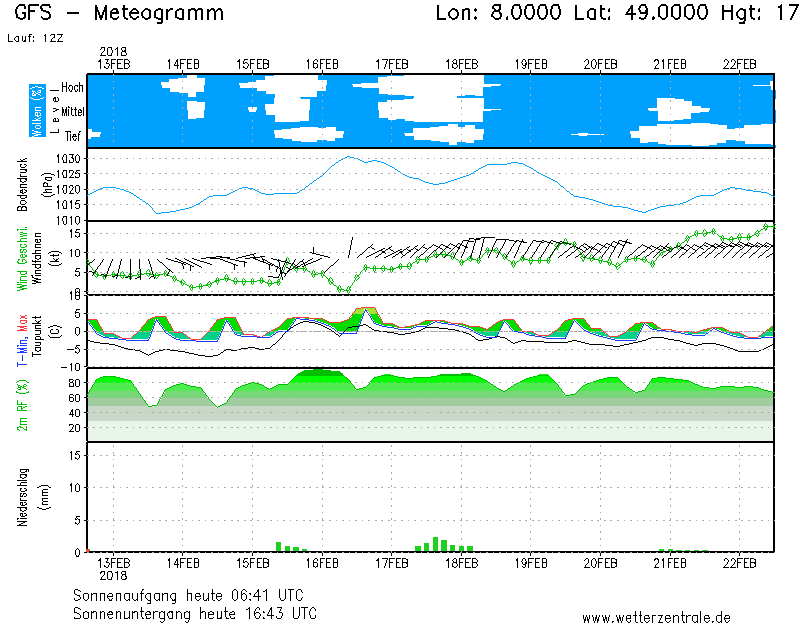Click the '(hPa)' unit label
Image resolution: width=800 pixels, height=625 pixels.
tap(48, 185)
